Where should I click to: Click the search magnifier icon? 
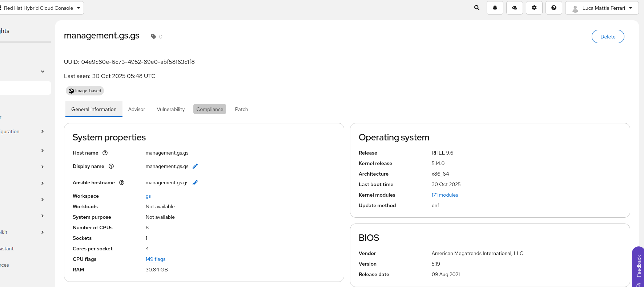pos(477,8)
